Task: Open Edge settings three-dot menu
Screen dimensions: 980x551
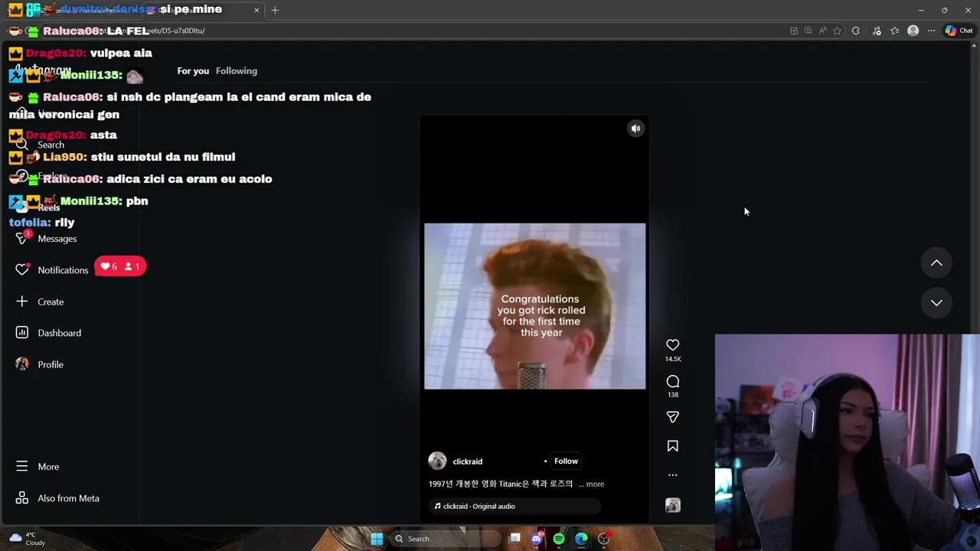Action: point(931,31)
